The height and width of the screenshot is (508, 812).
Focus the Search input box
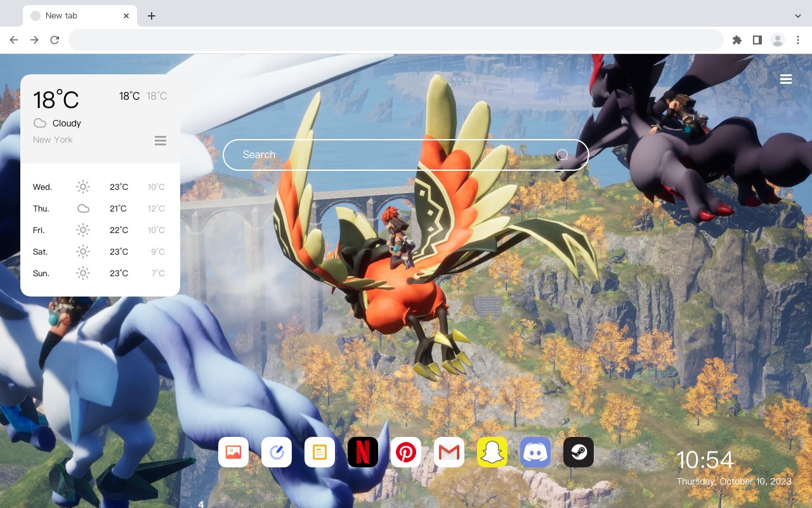[406, 155]
